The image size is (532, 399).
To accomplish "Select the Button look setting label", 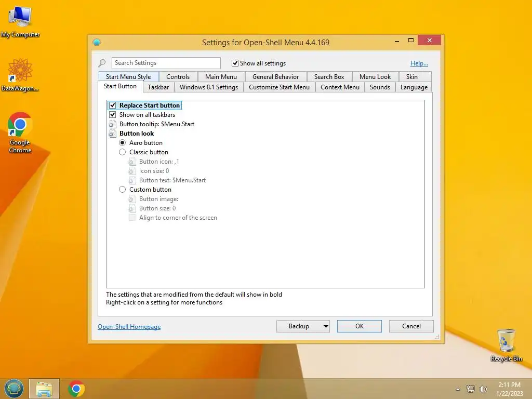I will 137,134.
